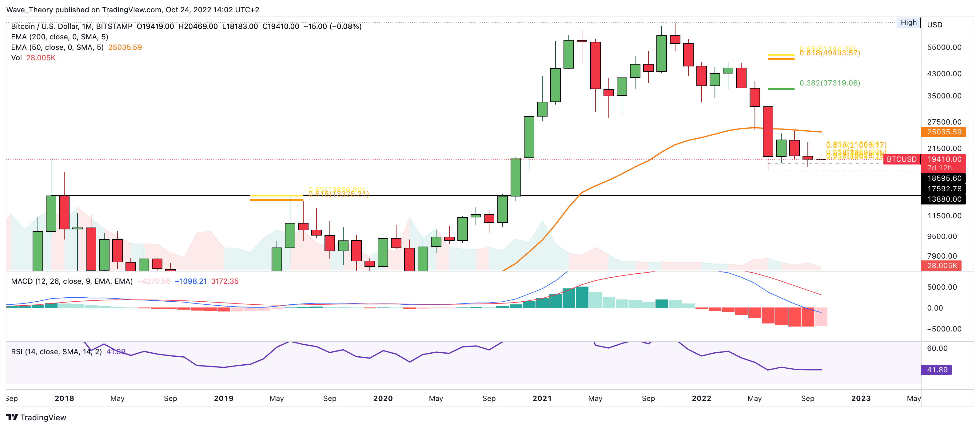Click the 2021 label on the time axis
The image size is (980, 428).
tap(542, 398)
